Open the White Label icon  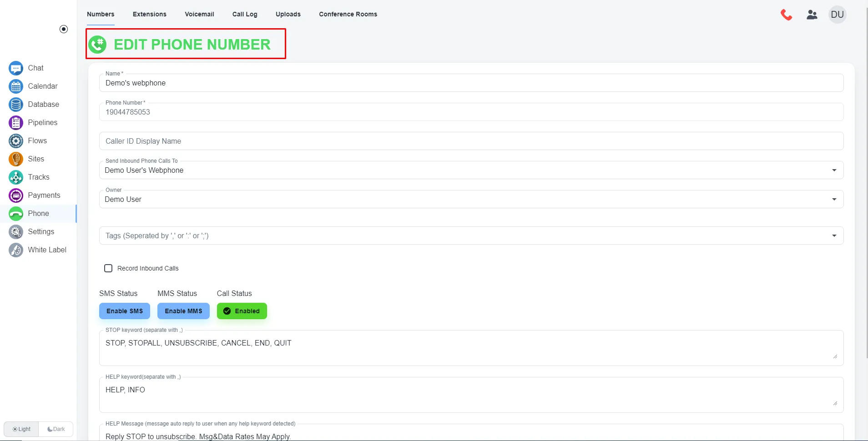pyautogui.click(x=16, y=250)
